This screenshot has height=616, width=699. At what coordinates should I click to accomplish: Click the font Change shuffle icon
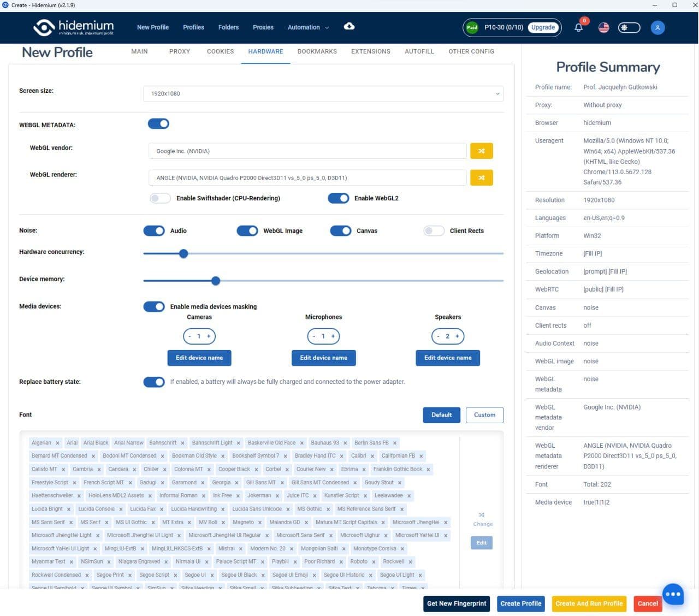coord(482,515)
